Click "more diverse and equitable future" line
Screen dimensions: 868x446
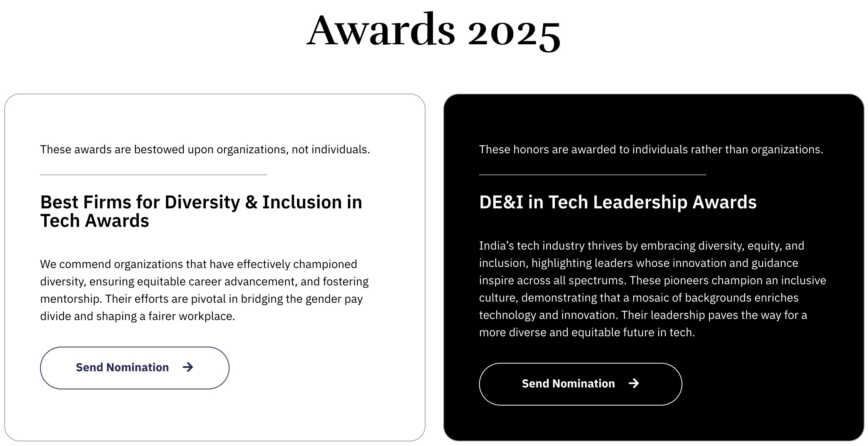point(586,332)
